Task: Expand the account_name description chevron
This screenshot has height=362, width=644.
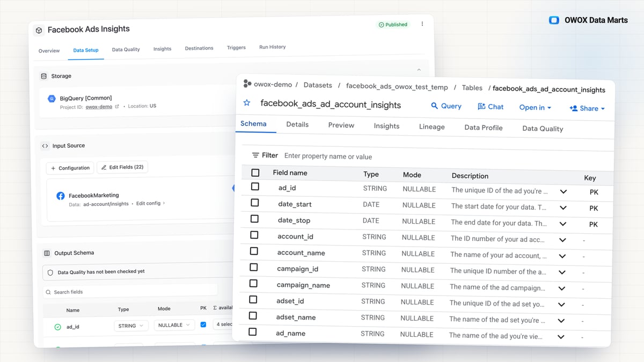Action: pyautogui.click(x=562, y=256)
